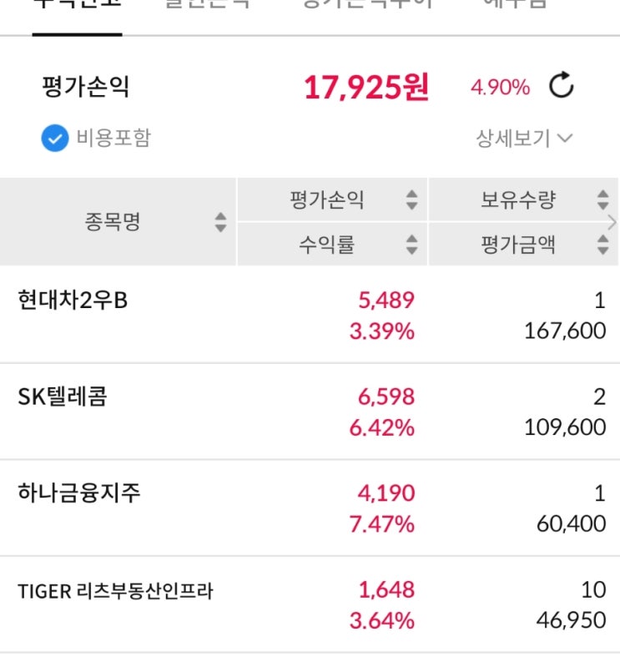Sort by 평가손익 using its arrow icon
Viewport: 620px width, 672px height.
[411, 200]
